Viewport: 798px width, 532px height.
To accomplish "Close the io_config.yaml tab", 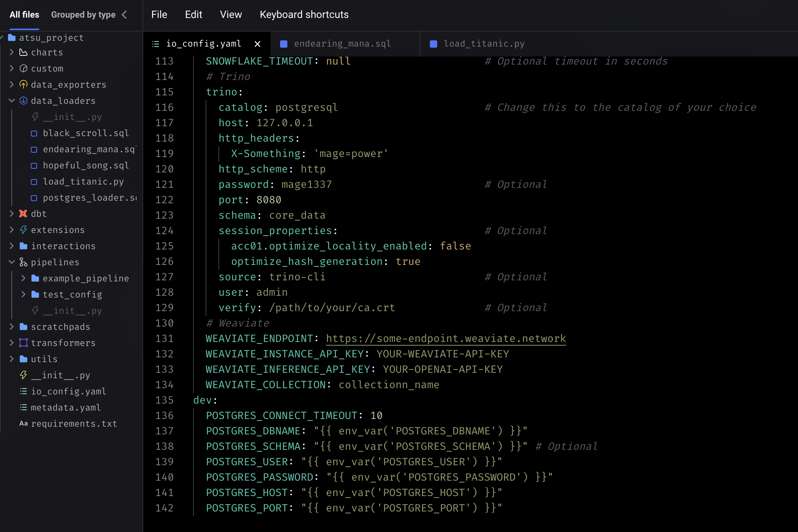I will 258,44.
